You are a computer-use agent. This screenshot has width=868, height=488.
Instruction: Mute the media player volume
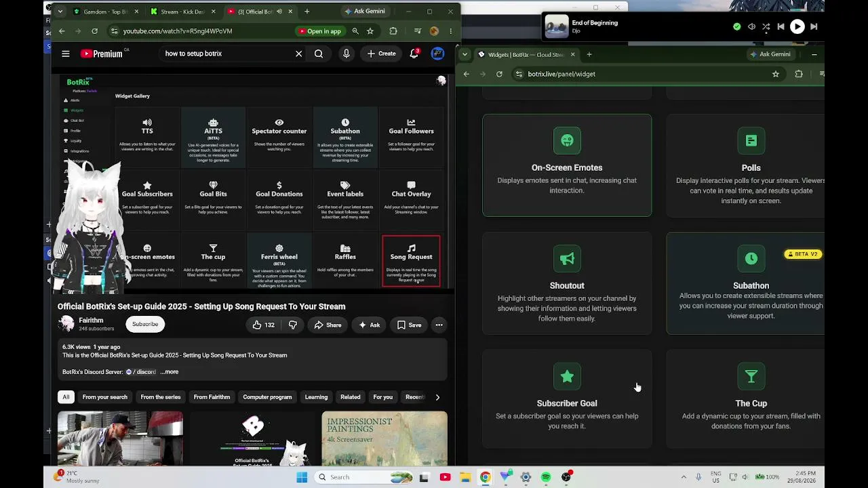coord(751,27)
